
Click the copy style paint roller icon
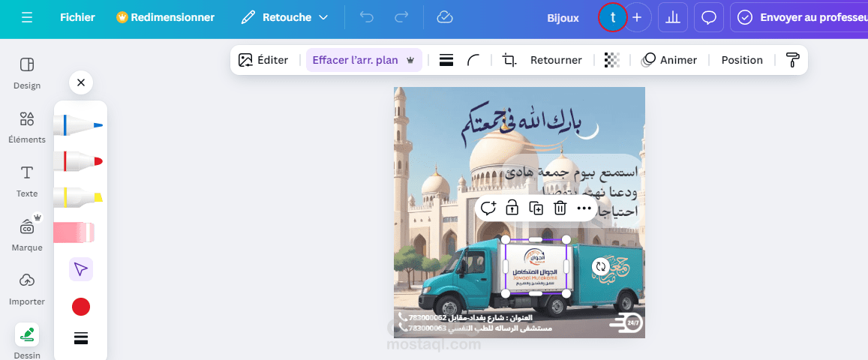(793, 60)
